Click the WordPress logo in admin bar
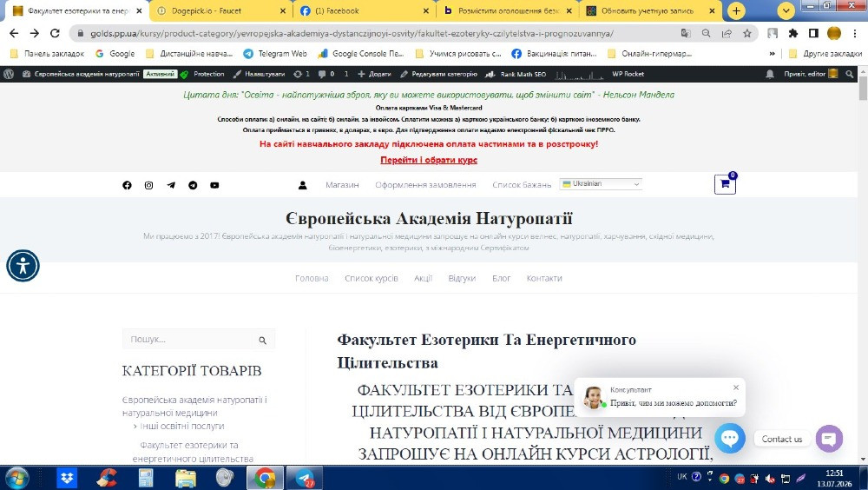Viewport: 868px width, 490px height. 9,74
